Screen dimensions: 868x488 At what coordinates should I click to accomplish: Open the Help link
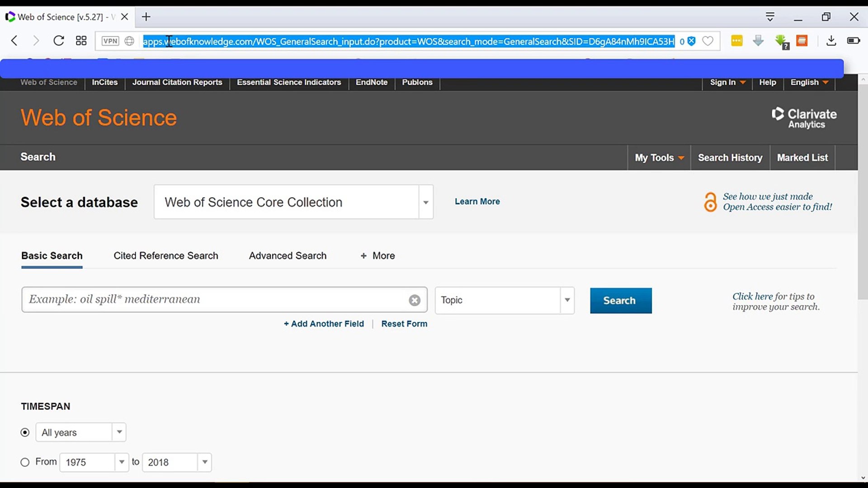(768, 82)
